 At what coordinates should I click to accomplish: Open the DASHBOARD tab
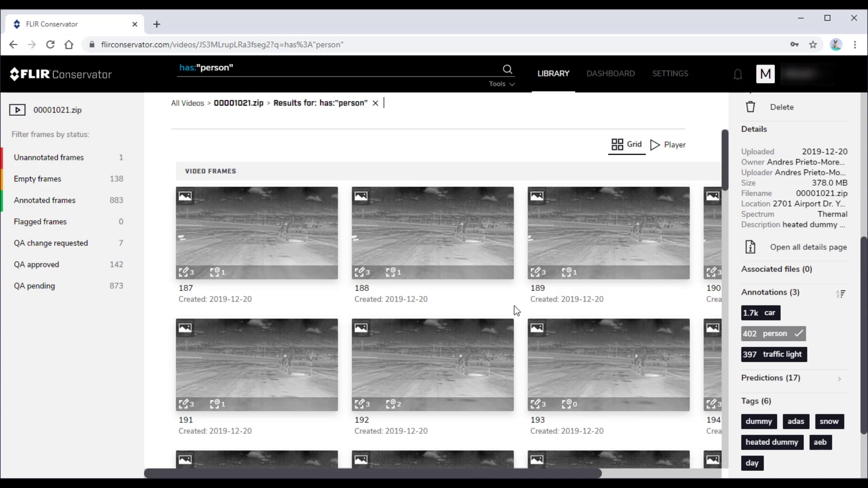[x=611, y=73]
